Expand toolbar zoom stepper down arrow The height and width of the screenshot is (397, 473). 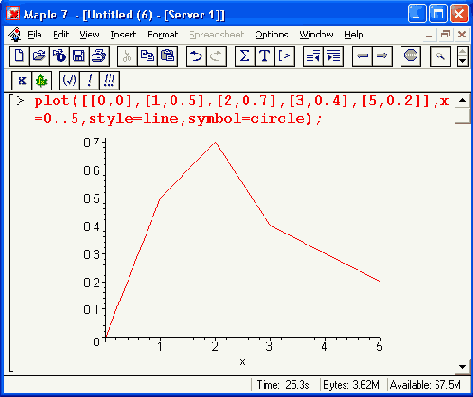[462, 61]
